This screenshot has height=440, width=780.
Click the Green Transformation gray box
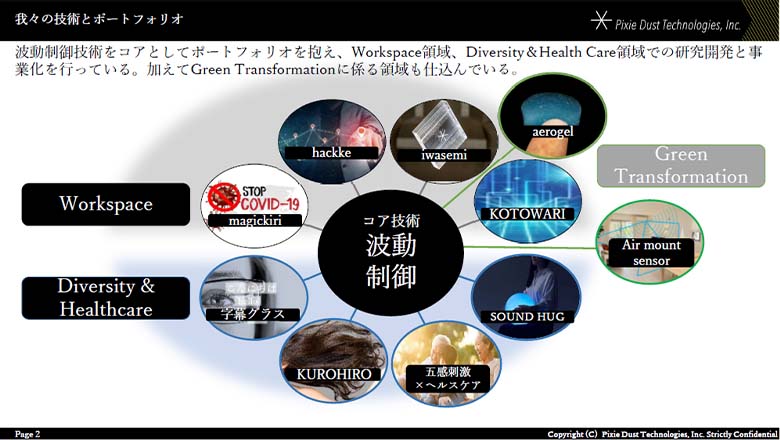681,166
